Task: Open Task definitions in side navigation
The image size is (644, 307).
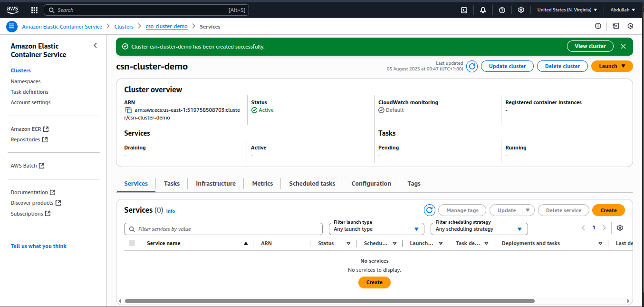Action: pos(29,92)
